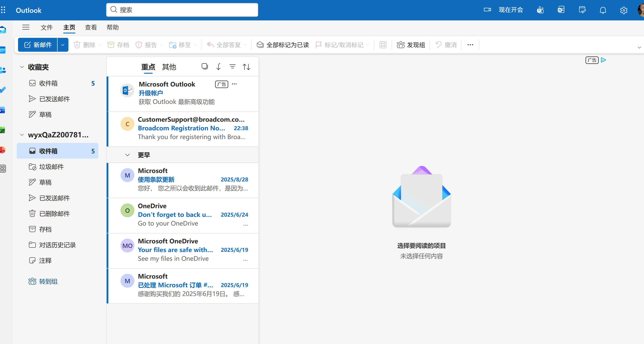Click the select-all messages icon
644x344 pixels.
pyautogui.click(x=205, y=66)
